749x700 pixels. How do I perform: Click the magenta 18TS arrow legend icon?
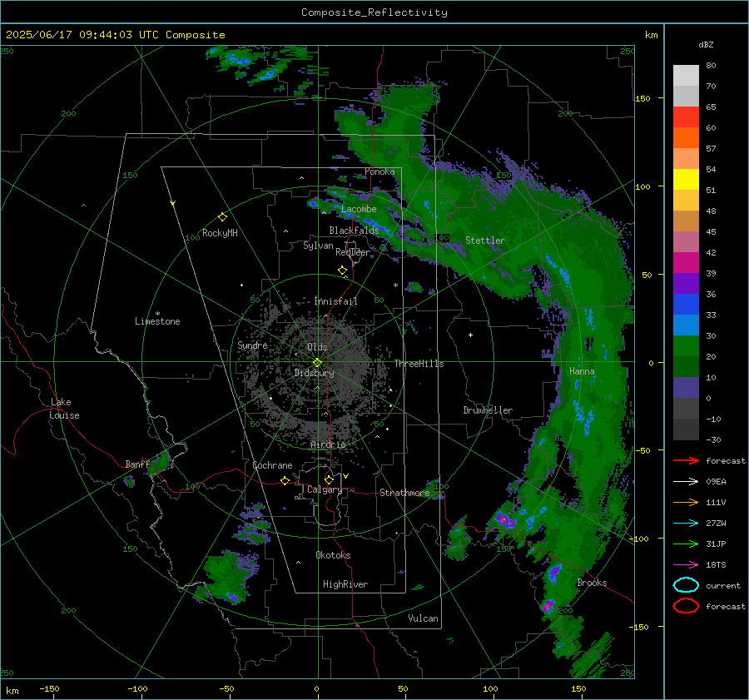click(686, 565)
